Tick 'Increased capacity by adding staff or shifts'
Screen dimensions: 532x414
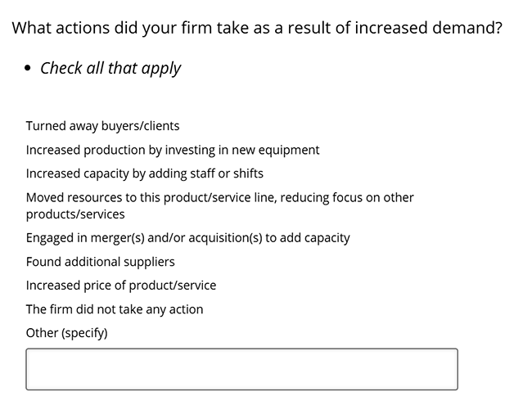pyautogui.click(x=145, y=173)
